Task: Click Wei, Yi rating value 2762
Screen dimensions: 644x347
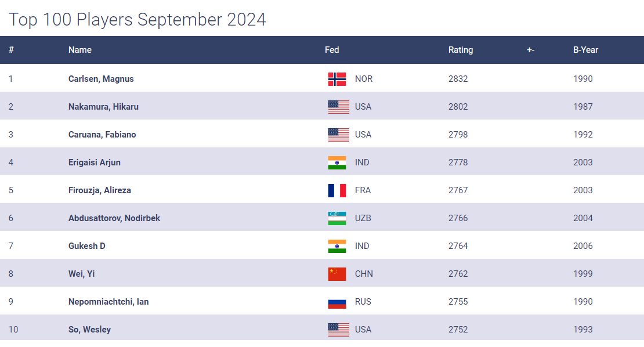Action: click(x=458, y=274)
